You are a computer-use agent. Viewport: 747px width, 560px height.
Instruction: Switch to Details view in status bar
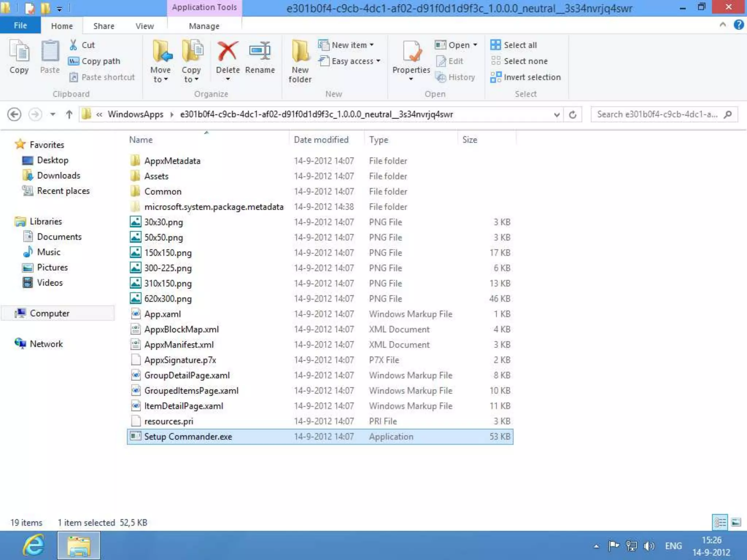tap(720, 522)
